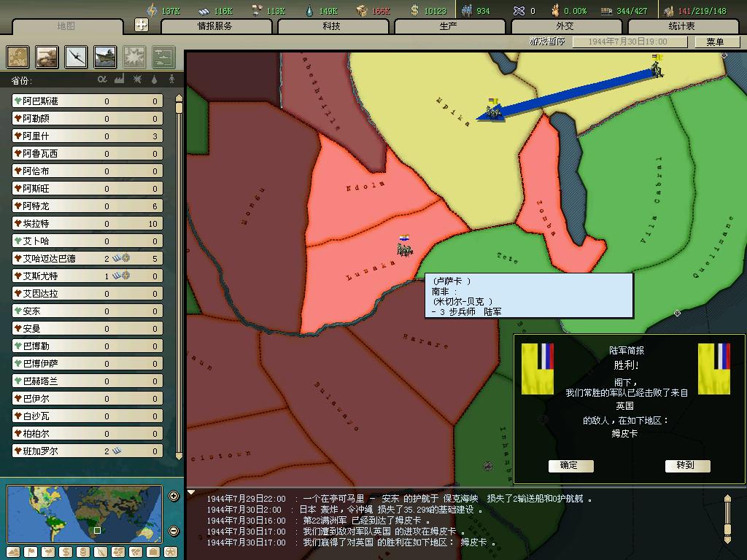Click the province list scroll-down arrow
Screen dimensions: 747x560
pos(179,456)
